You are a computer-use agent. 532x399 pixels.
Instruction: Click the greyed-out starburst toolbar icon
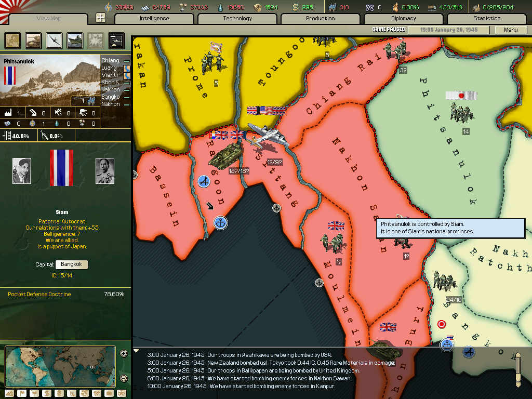coord(96,41)
